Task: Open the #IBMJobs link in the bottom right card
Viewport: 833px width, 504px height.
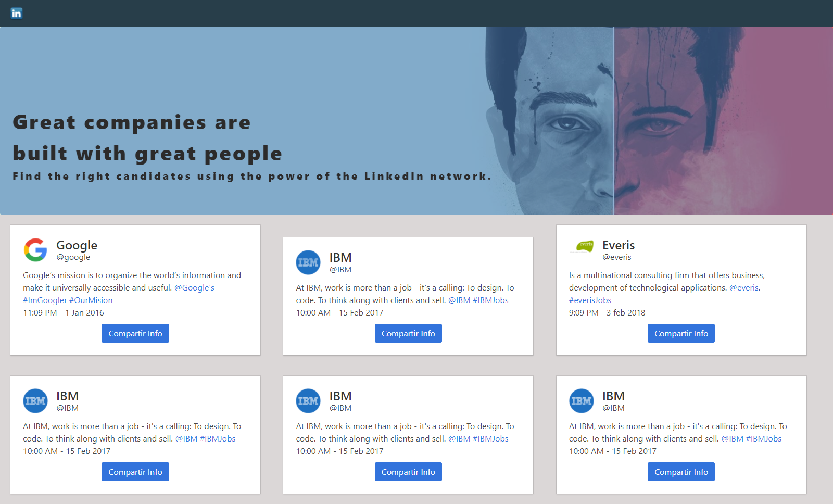Action: [764, 439]
